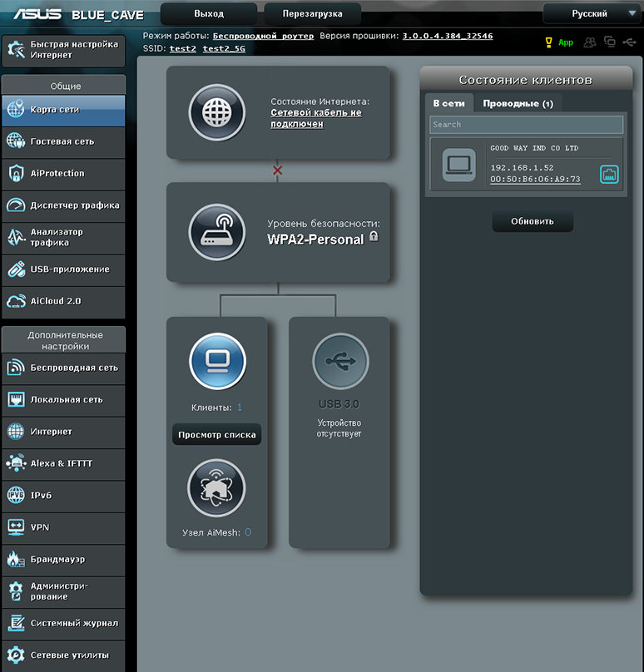Screen dimensions: 644x672
Task: Click MAC address 00:50:B6:06:A9:73 link
Action: click(536, 179)
